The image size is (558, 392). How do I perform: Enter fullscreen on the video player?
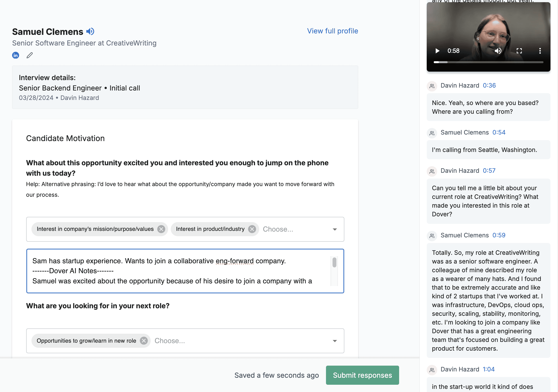pyautogui.click(x=519, y=51)
